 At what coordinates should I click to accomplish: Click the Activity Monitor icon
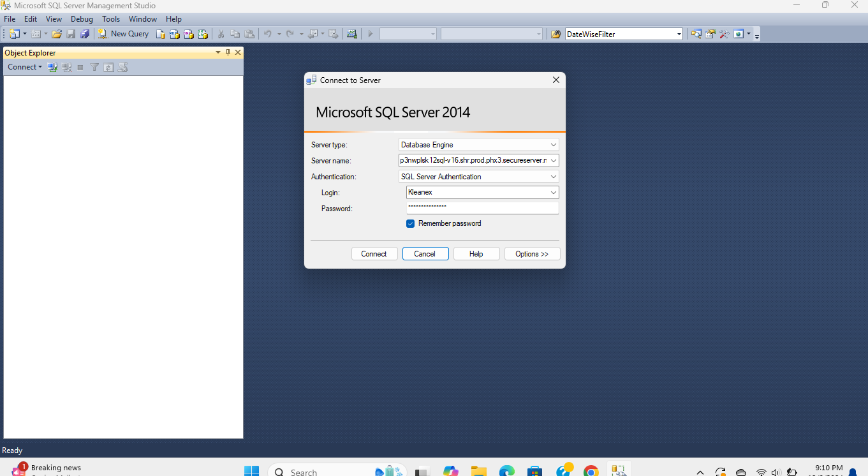point(351,34)
